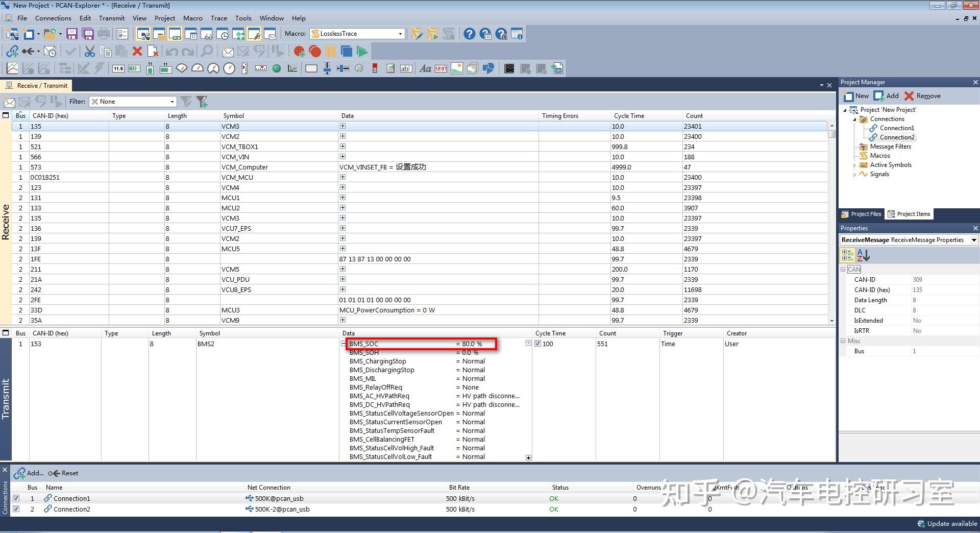Open the Macro LosslessTrace dropdown
980x533 pixels.
(400, 34)
